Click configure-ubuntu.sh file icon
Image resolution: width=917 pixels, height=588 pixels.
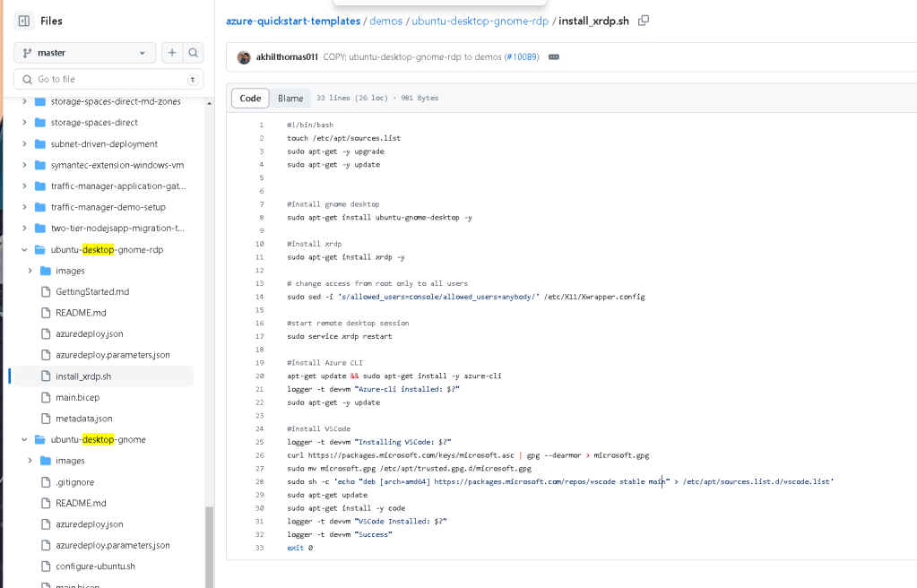click(x=46, y=566)
